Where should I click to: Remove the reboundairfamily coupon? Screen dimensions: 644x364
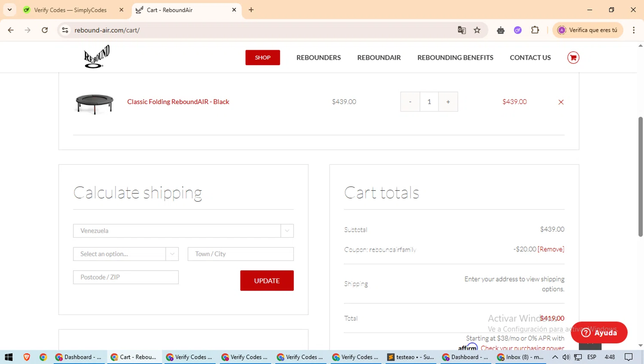point(551,249)
